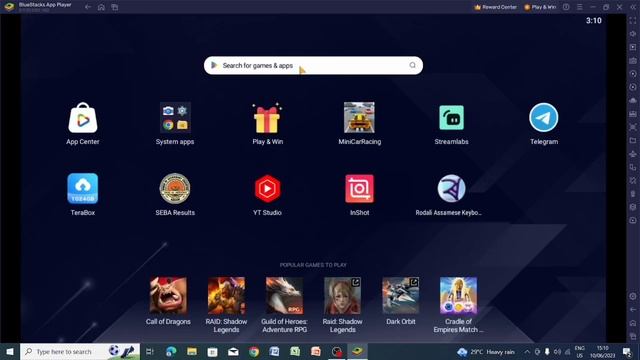Launch MiniCarRacing game
This screenshot has height=360, width=640.
359,118
